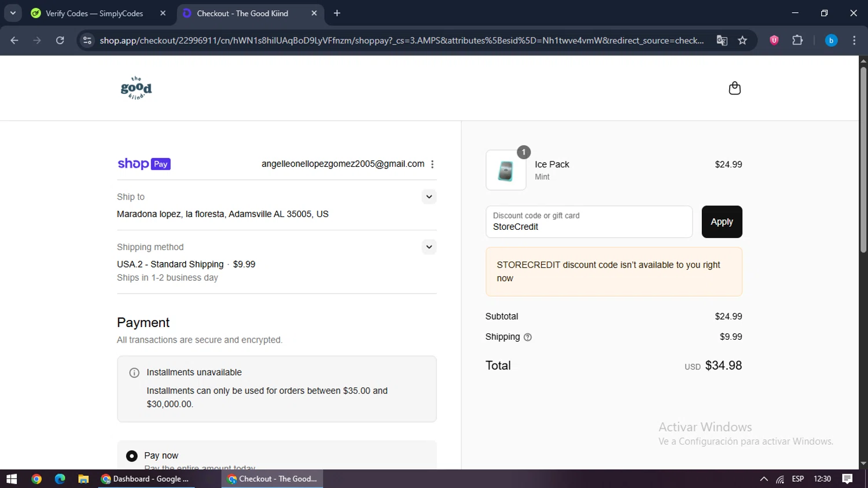Image resolution: width=868 pixels, height=488 pixels.
Task: Click Apply discount code button
Action: tap(722, 222)
